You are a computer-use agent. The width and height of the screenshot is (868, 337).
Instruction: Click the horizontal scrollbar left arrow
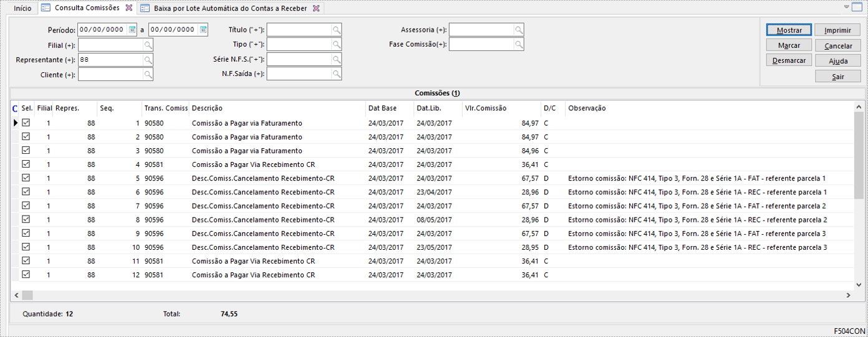(16, 295)
